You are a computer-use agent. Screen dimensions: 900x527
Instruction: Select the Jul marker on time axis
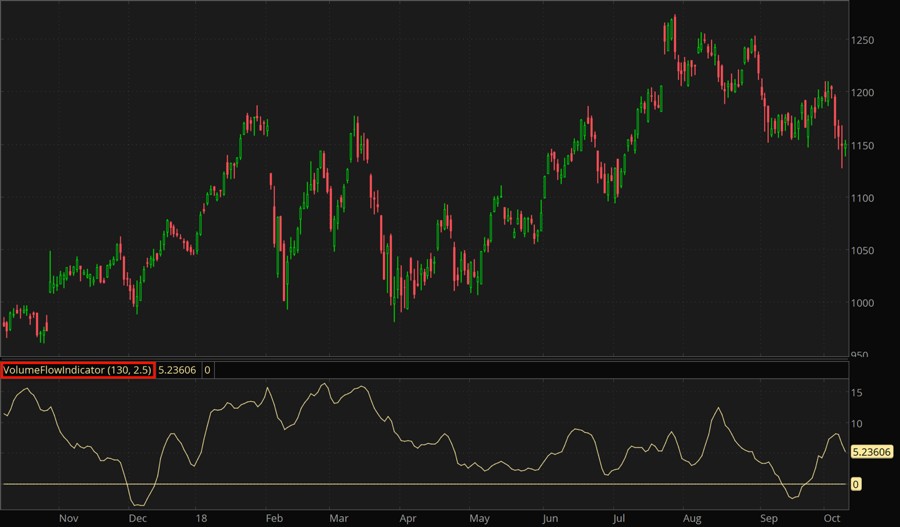point(619,518)
